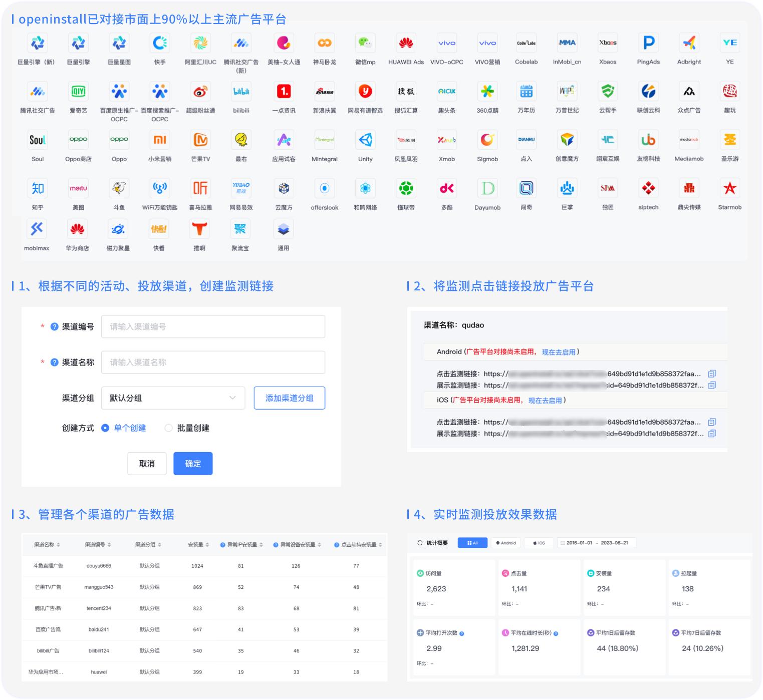Click 现在去启用 link for Android

559,352
